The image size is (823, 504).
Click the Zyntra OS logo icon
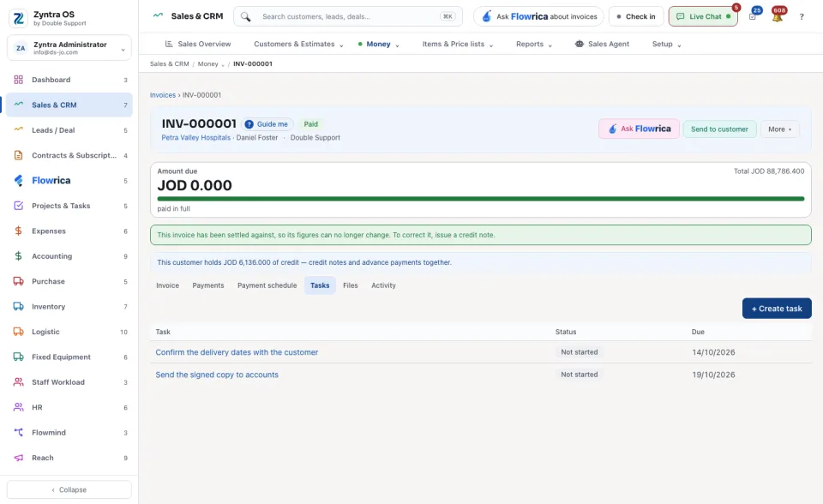[18, 18]
